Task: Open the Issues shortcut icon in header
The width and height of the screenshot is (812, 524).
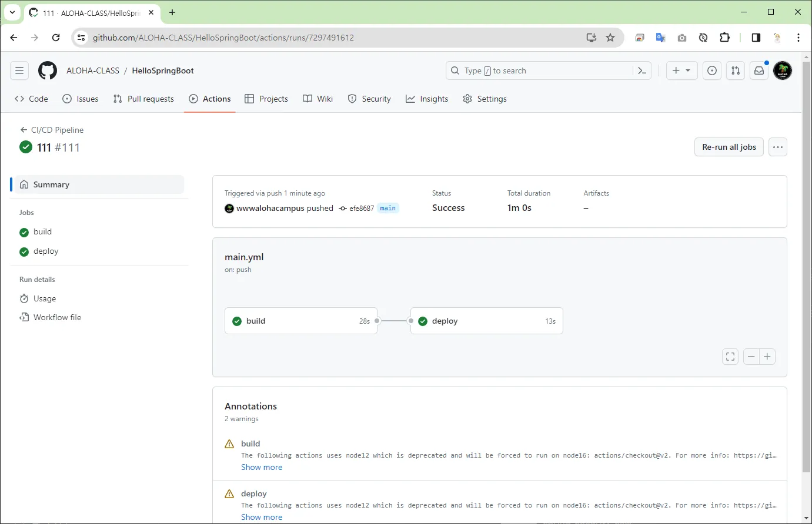Action: 712,70
